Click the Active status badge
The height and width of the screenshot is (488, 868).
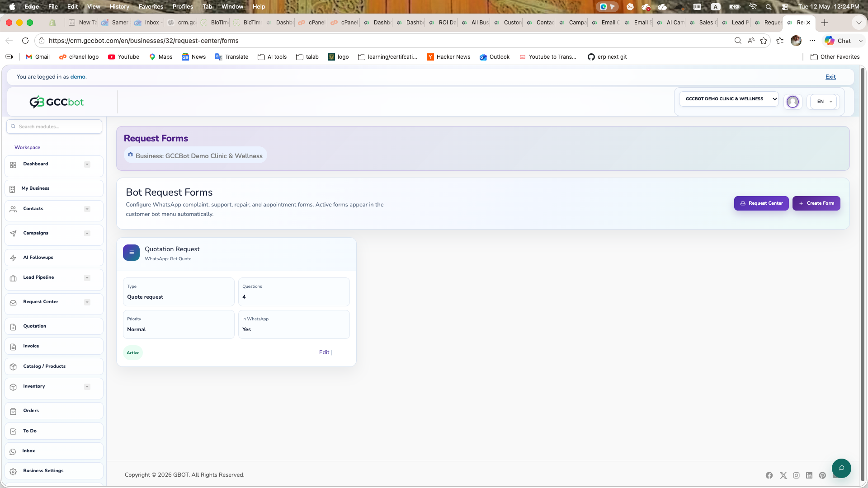[x=133, y=353]
